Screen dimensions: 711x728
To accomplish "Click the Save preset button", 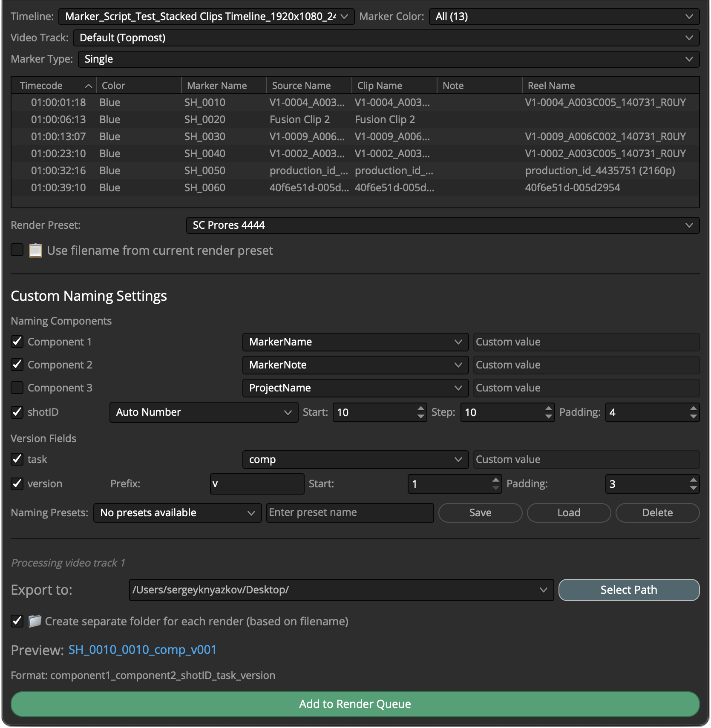I will click(x=480, y=513).
